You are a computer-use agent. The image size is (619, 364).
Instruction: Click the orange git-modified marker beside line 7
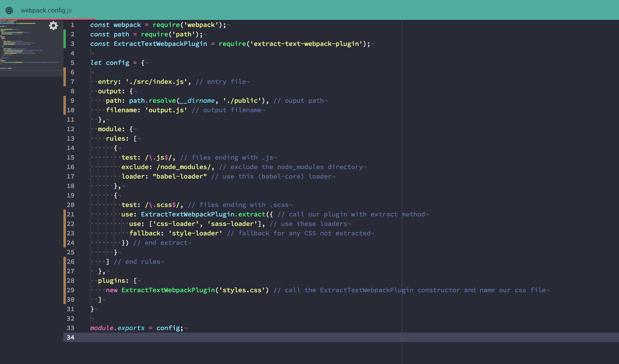[65, 82]
